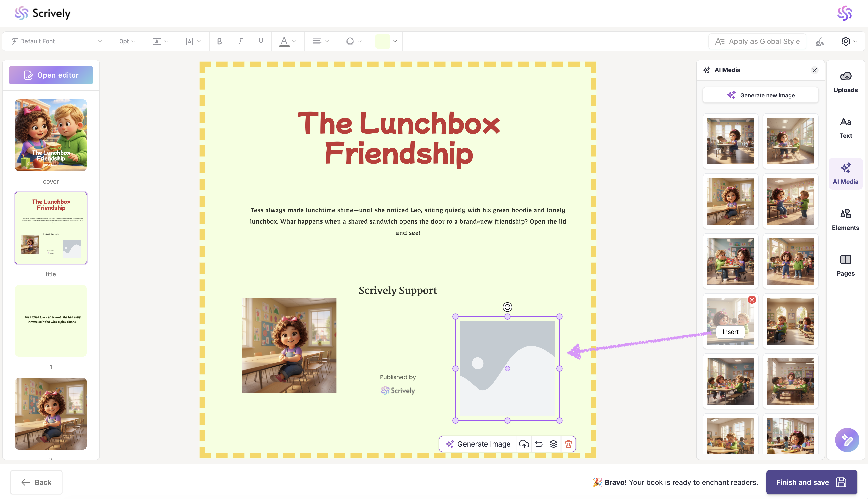
Task: Click the Finish and save button
Action: [811, 482]
